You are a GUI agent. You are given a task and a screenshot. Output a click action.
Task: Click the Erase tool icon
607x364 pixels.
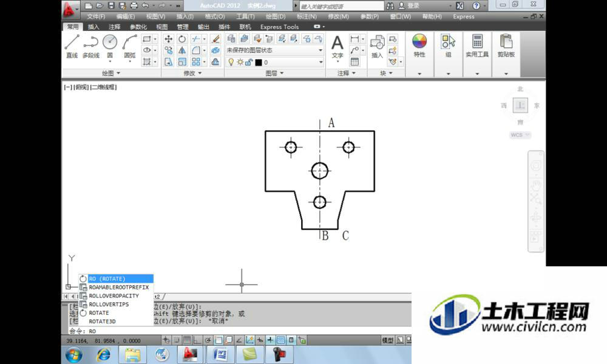(x=215, y=39)
